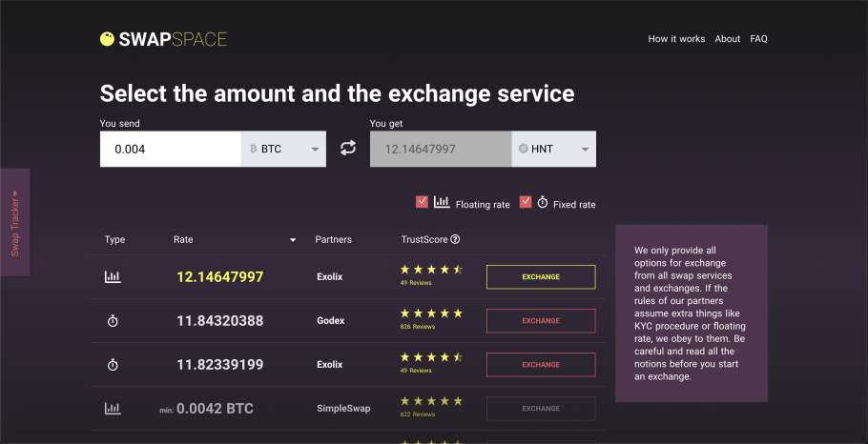Click the bar chart icon beside Floating rate
The width and height of the screenshot is (868, 444).
[442, 202]
